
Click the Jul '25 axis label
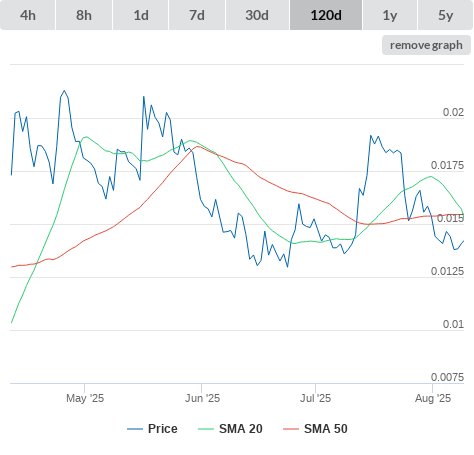coord(315,398)
